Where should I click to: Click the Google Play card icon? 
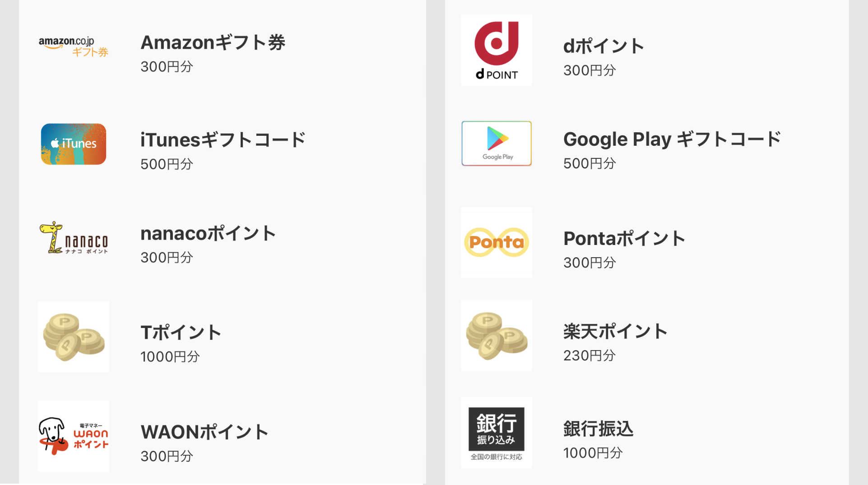pyautogui.click(x=497, y=143)
